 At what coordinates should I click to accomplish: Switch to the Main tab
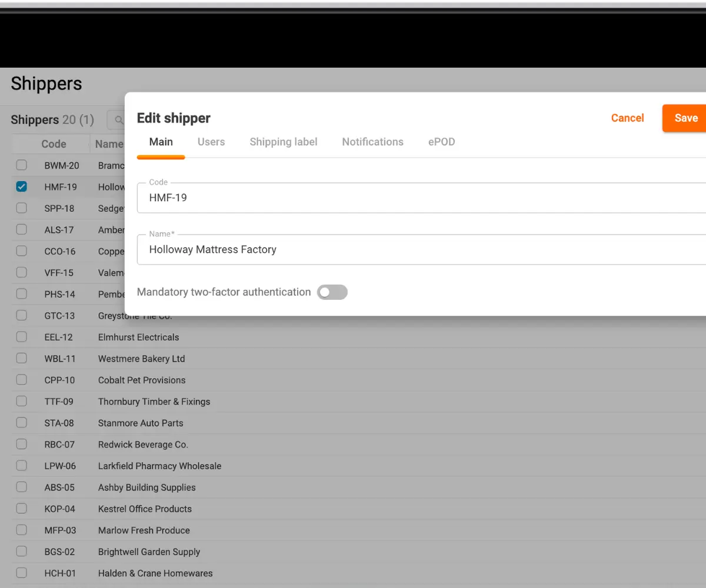(x=161, y=142)
